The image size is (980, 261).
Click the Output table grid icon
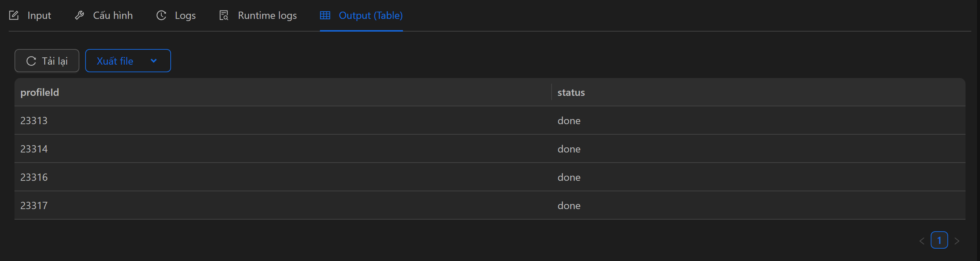pyautogui.click(x=325, y=16)
